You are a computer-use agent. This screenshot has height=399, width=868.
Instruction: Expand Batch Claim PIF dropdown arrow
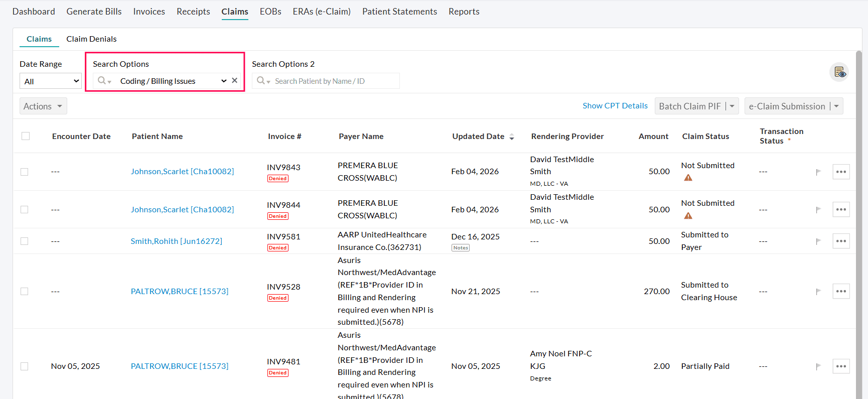[x=732, y=106]
